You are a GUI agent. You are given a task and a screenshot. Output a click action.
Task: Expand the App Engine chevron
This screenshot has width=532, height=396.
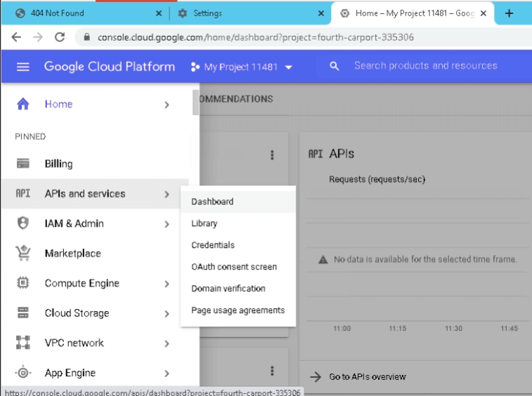click(x=167, y=374)
